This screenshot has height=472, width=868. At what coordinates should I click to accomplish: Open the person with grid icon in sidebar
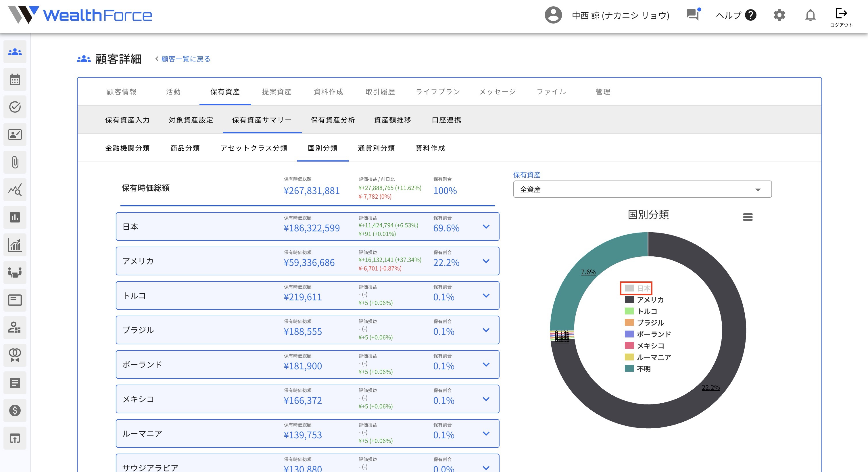tap(15, 328)
